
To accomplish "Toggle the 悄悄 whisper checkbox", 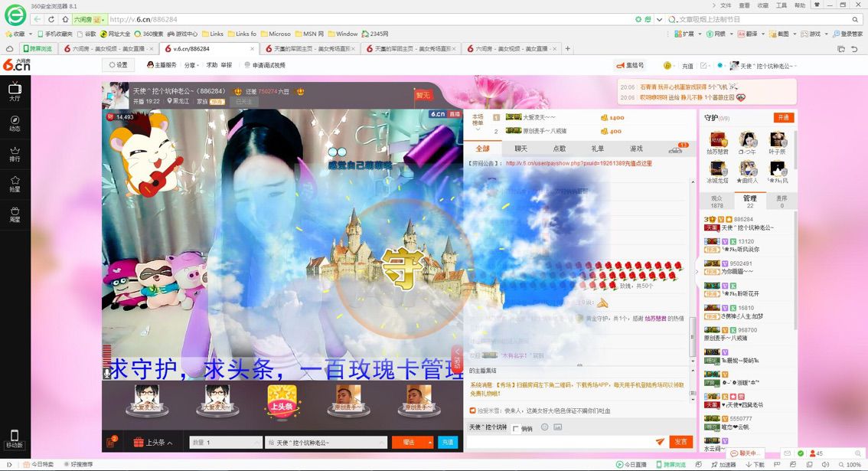I will (516, 428).
